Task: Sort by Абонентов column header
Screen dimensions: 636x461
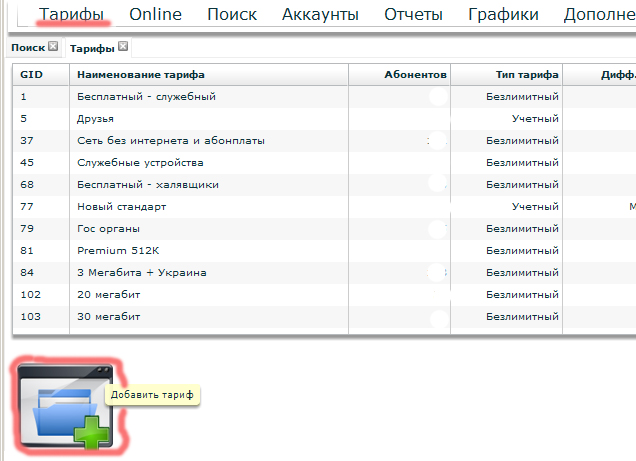Action: 414,75
